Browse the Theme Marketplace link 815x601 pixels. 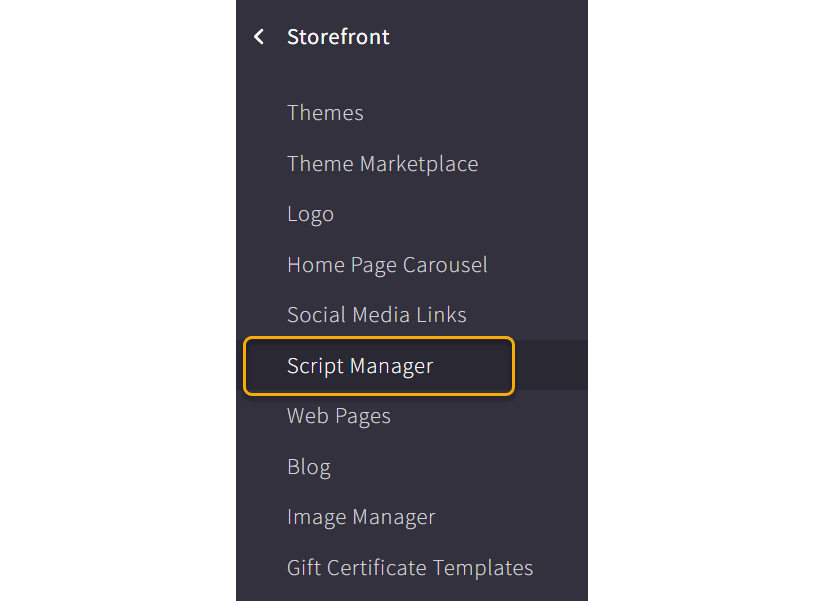click(x=382, y=164)
